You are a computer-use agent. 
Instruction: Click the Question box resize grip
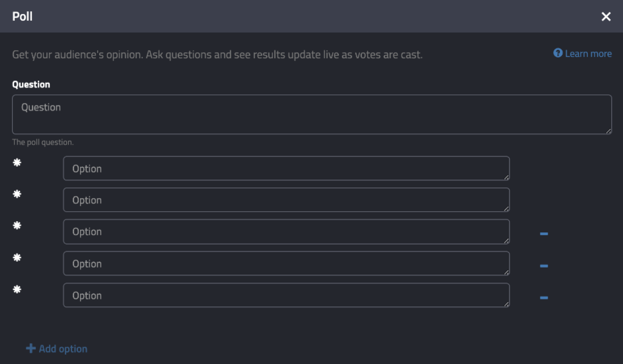coord(608,131)
